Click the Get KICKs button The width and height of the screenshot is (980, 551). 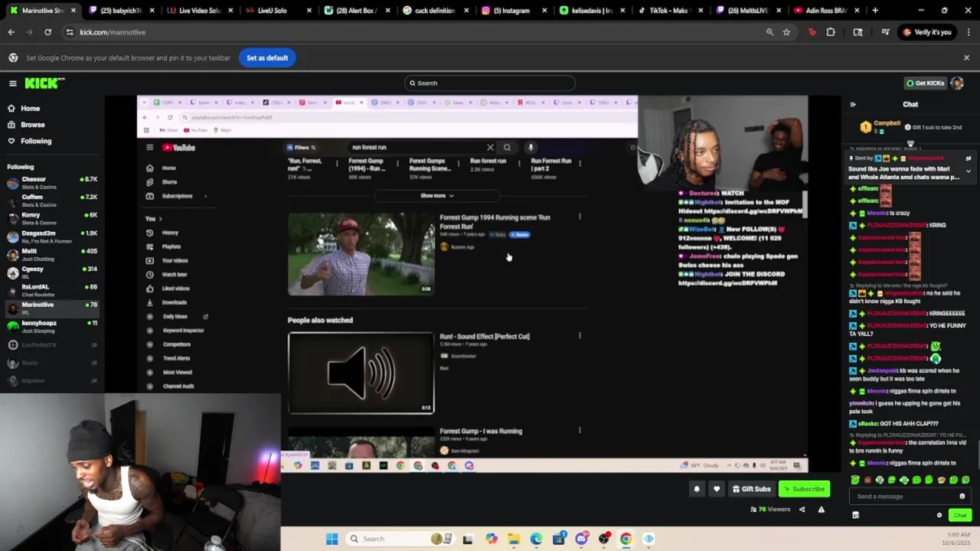click(x=925, y=83)
